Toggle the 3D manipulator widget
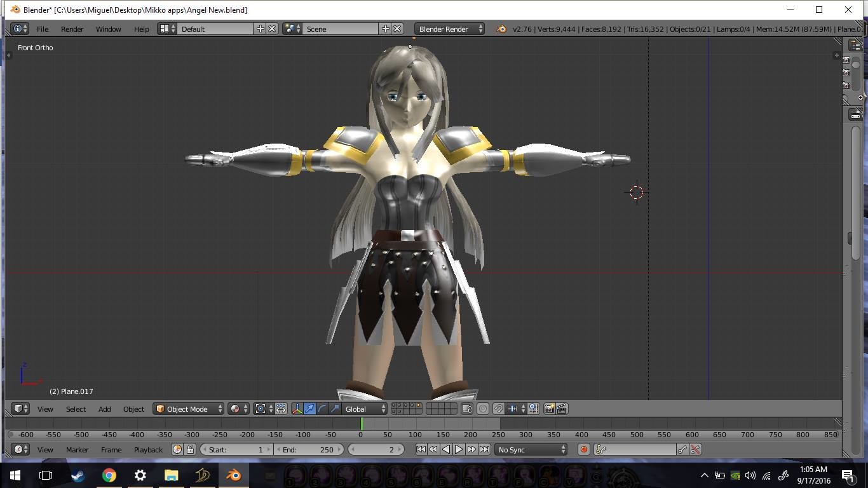Image resolution: width=868 pixels, height=488 pixels. (297, 409)
